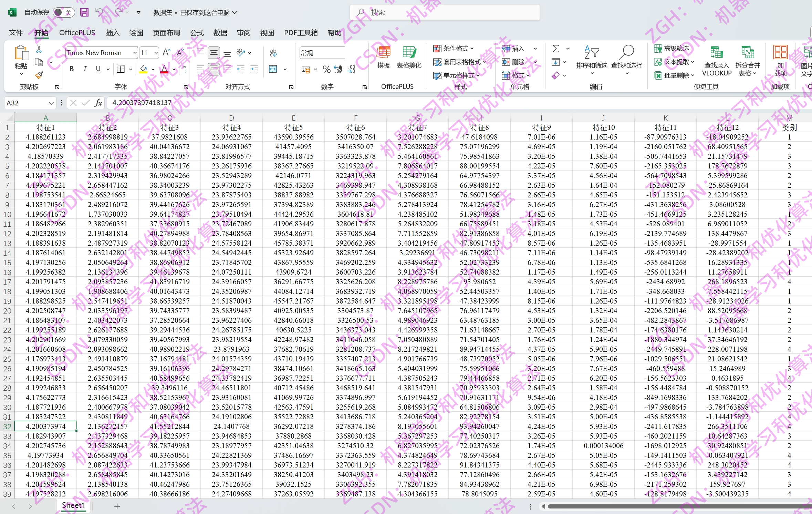This screenshot has height=514, width=812.
Task: Open the font size 11 dropdown
Action: (x=156, y=53)
